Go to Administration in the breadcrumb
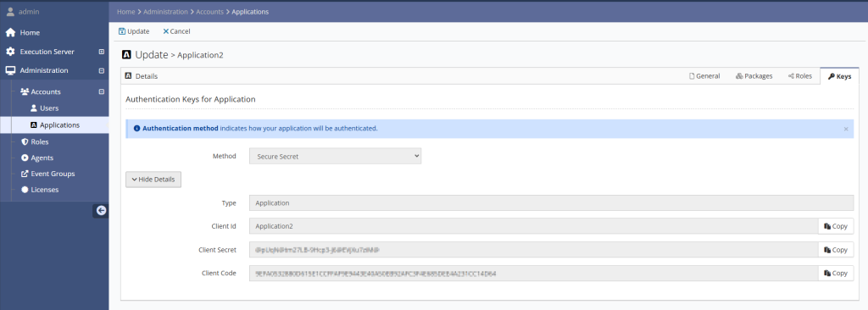This screenshot has height=310, width=868. (165, 12)
